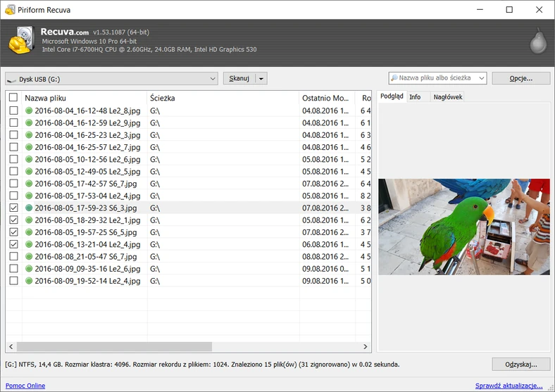Click the 08.08.2016 date cell
Image resolution: width=555 pixels, height=392 pixels.
tap(325, 256)
